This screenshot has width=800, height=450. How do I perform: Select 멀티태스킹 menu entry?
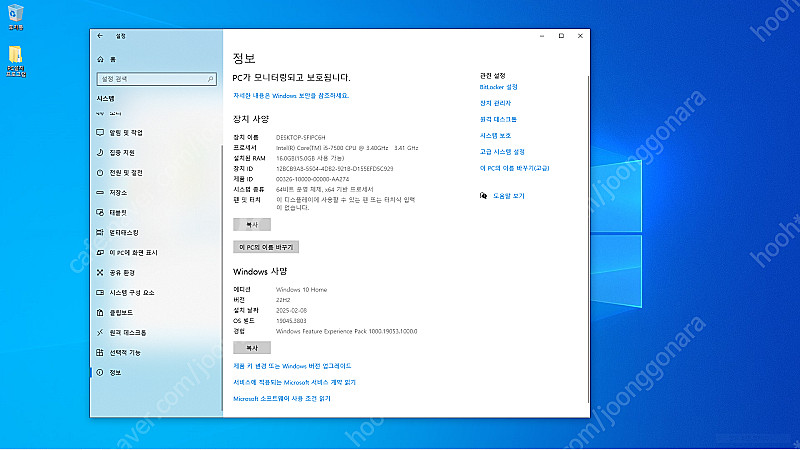click(124, 233)
